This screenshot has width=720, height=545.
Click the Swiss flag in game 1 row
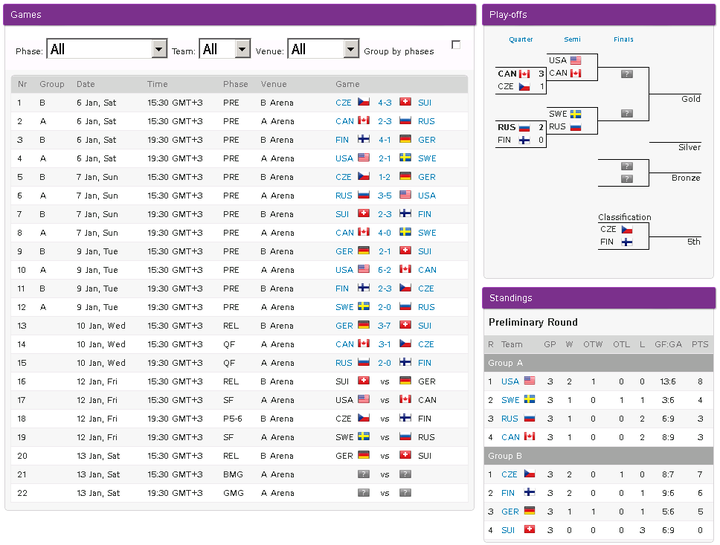[x=405, y=102]
